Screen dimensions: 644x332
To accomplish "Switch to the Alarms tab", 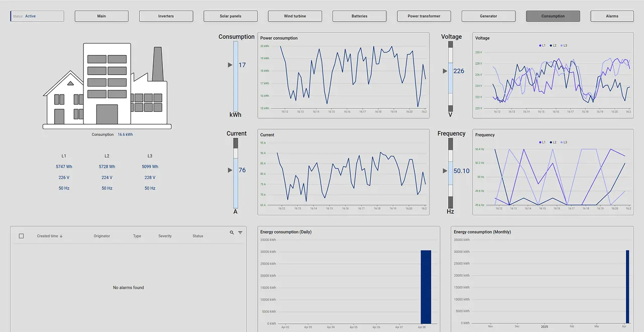I will (x=611, y=16).
